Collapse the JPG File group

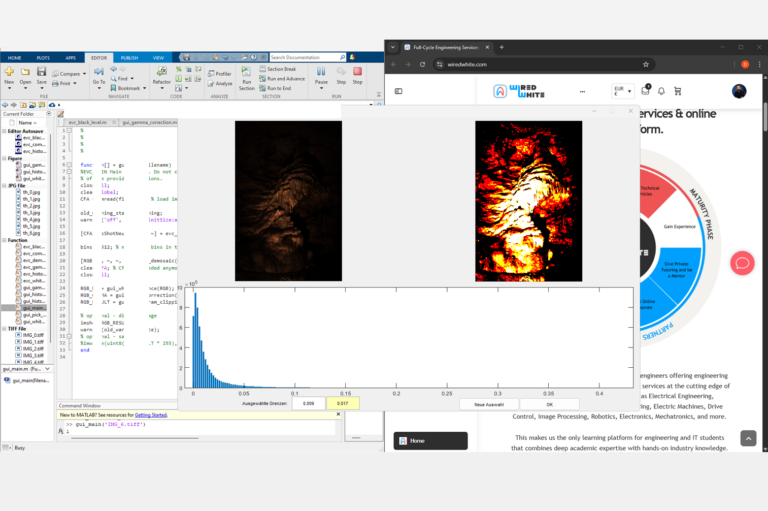click(x=4, y=186)
